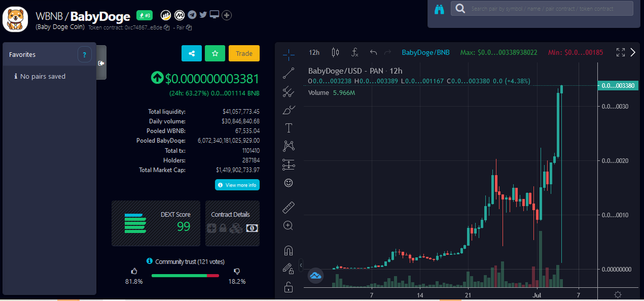Vote thumbs down for community trust
Viewport: 644px width, 301px height.
237,272
